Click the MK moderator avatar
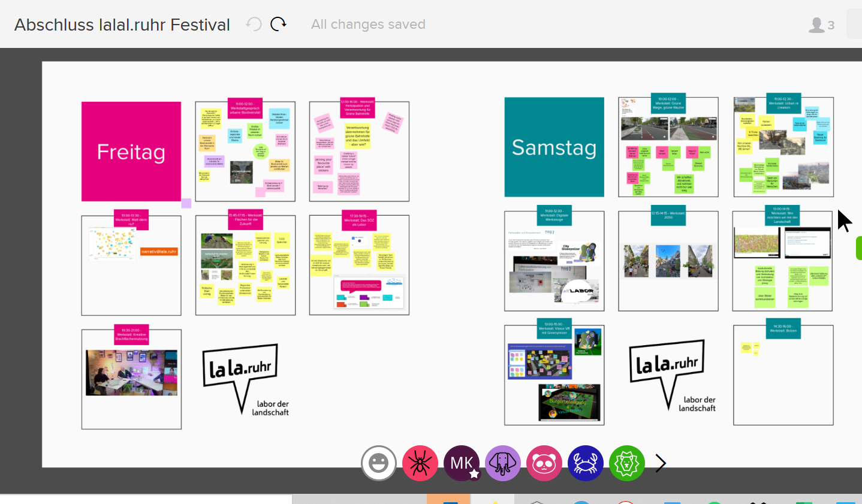 pyautogui.click(x=462, y=463)
